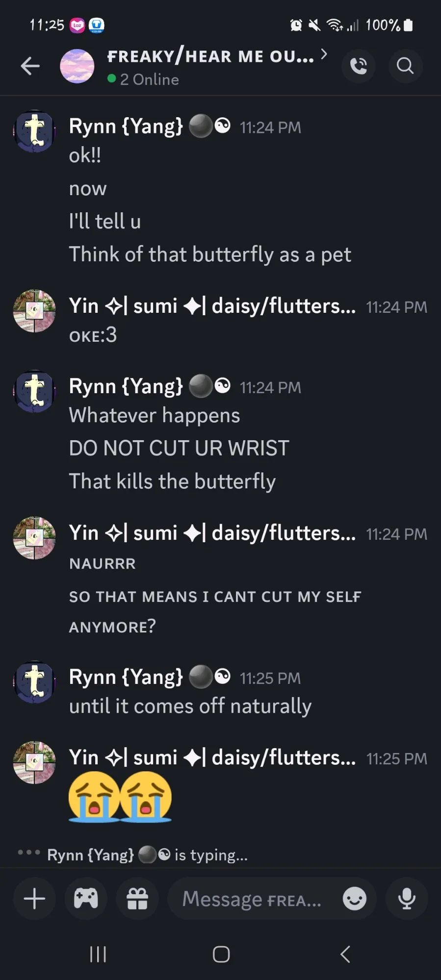Open FREAKY/HEAR ME OU... group title
The image size is (441, 980).
click(210, 57)
